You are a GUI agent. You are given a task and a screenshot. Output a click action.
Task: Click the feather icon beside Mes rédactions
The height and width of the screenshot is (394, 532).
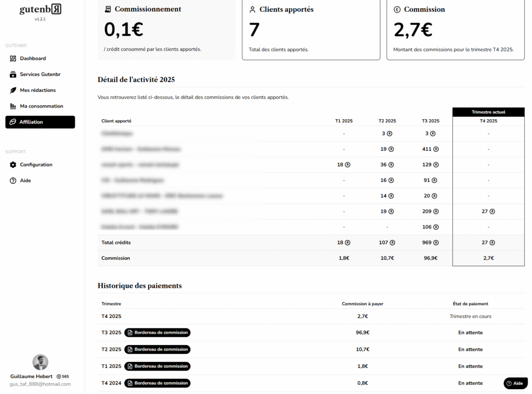[13, 90]
